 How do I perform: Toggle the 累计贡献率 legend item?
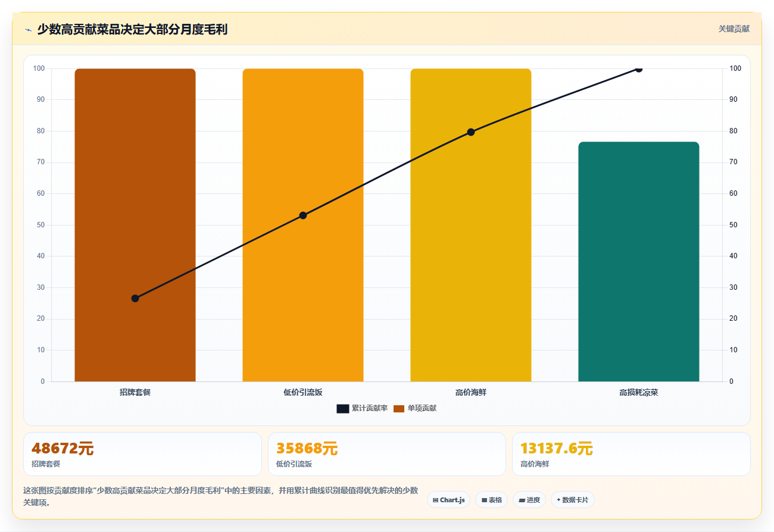362,408
